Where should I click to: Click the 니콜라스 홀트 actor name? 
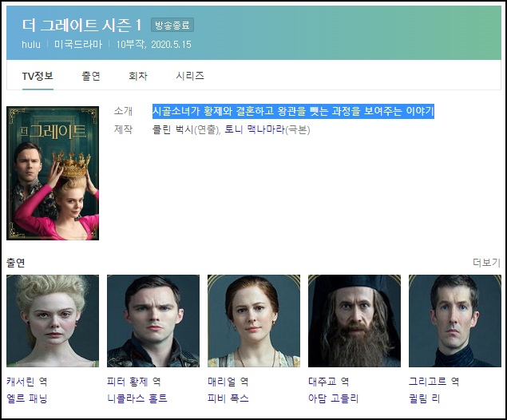click(137, 398)
